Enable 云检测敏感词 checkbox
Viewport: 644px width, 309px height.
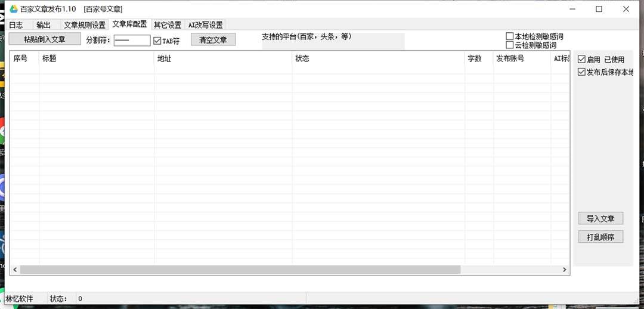tap(510, 45)
